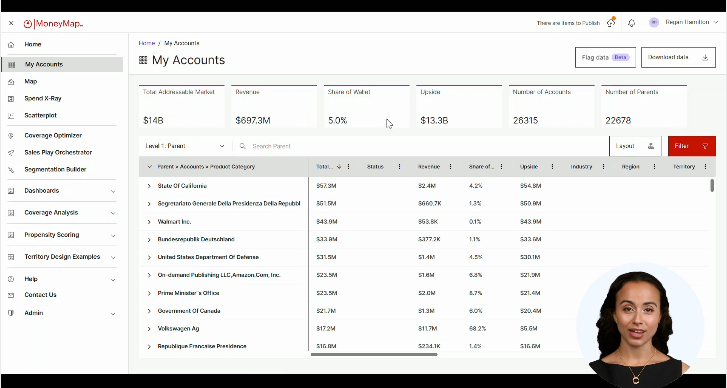Expand Bundesrepublik Deutschland row

tap(149, 240)
